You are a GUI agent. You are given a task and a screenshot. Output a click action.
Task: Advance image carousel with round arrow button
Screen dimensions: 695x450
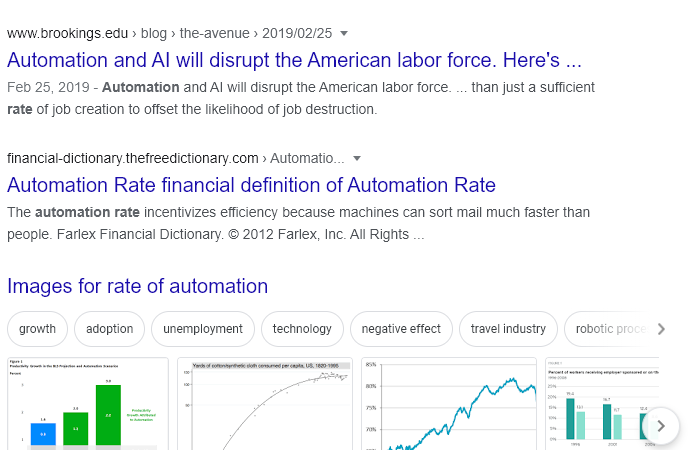pos(661,426)
